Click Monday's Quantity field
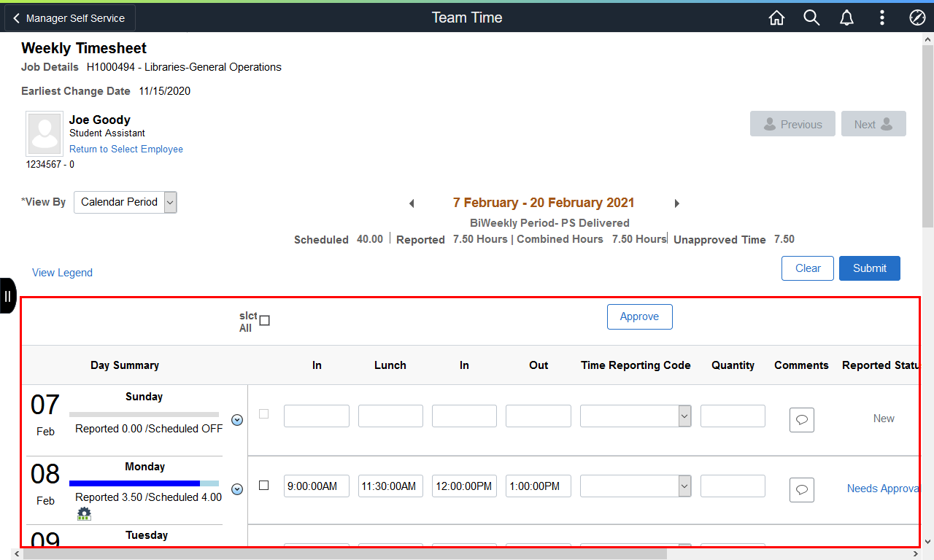This screenshot has height=560, width=934. pyautogui.click(x=733, y=486)
